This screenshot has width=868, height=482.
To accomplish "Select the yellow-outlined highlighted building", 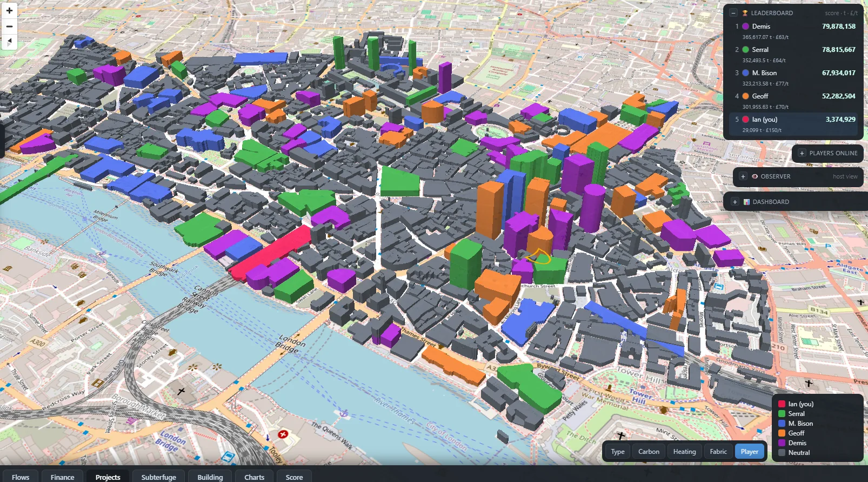I will click(x=539, y=257).
